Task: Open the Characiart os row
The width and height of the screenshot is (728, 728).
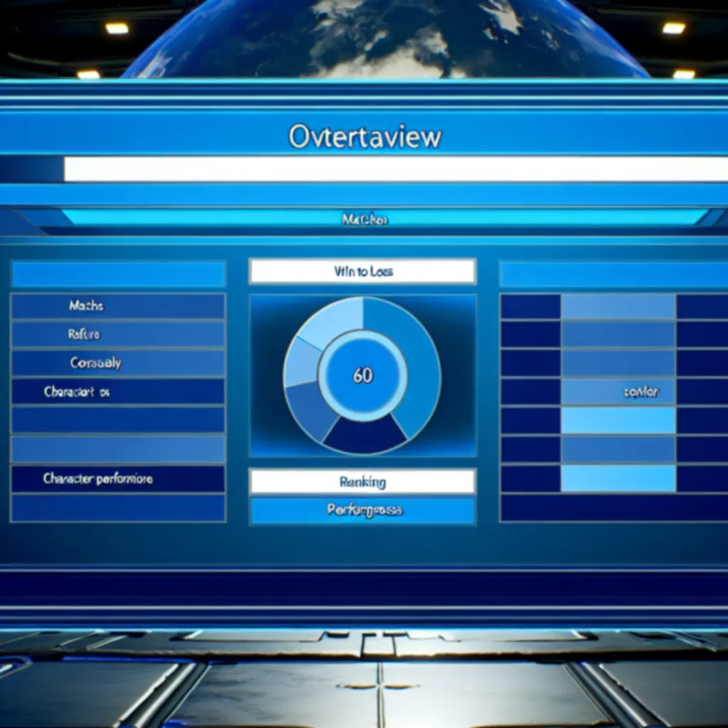Action: [x=118, y=392]
